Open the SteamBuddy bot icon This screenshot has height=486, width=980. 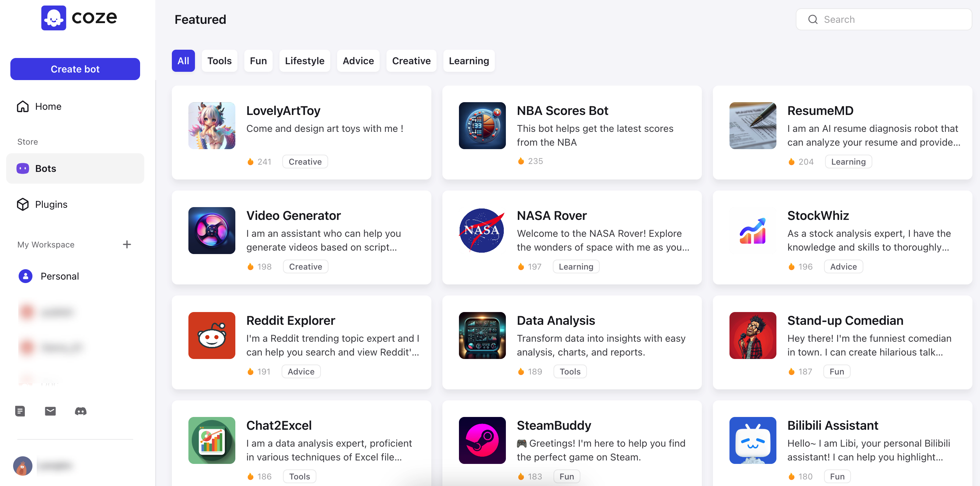click(x=482, y=440)
